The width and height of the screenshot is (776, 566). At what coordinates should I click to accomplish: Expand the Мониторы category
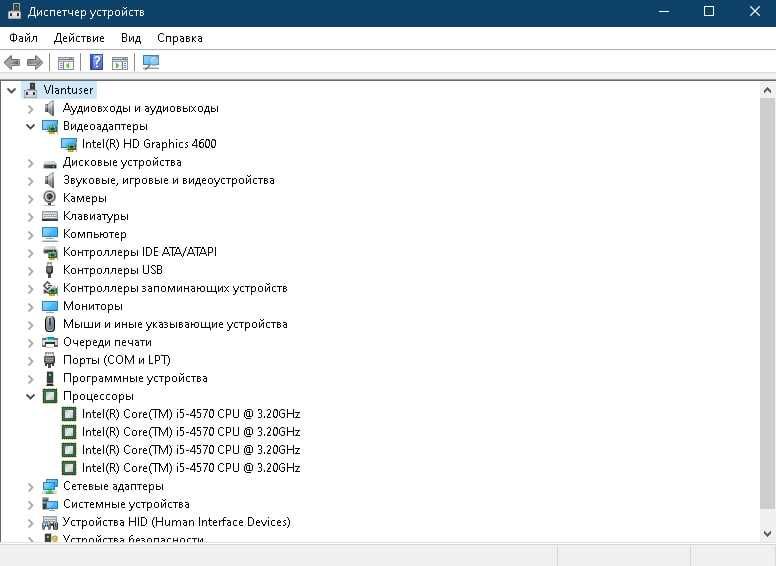30,306
